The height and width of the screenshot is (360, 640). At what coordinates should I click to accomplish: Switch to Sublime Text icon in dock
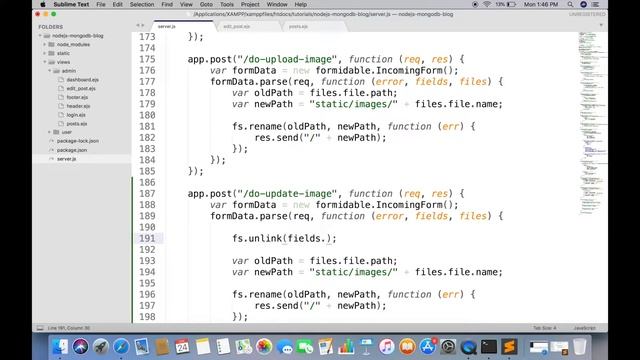pyautogui.click(x=509, y=347)
